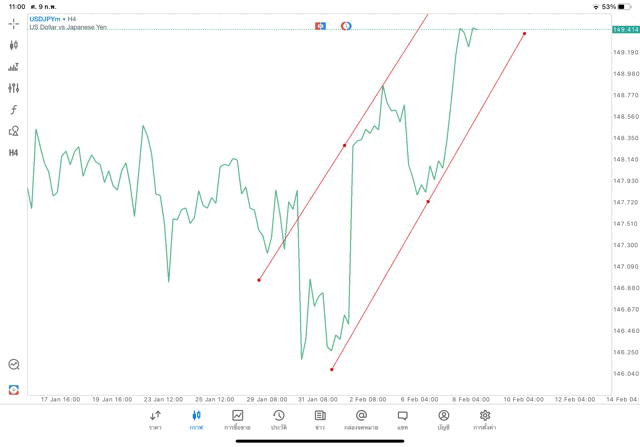Open the Trade (การซื้อขาย) tab
The height and width of the screenshot is (447, 640).
tap(238, 420)
